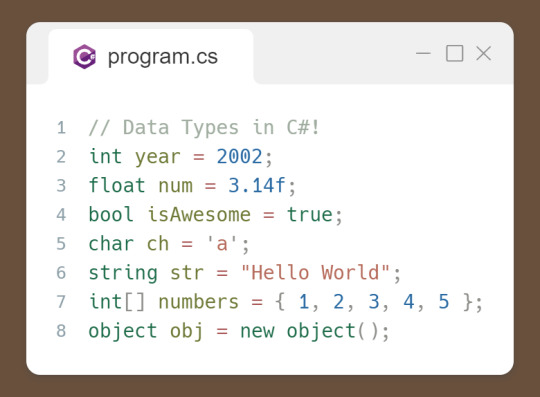
Task: Click the "object()" constructor call
Action: click(333, 331)
